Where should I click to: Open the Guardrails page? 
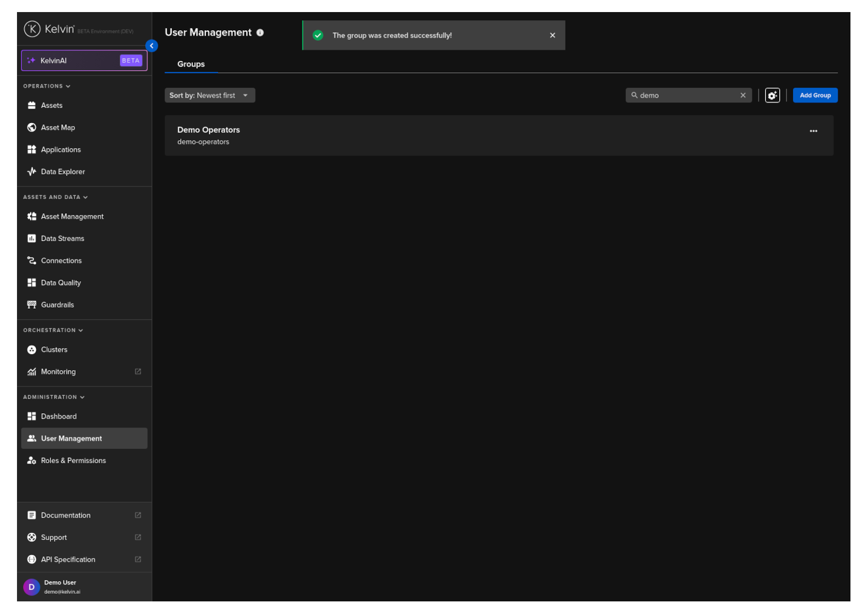(84, 305)
